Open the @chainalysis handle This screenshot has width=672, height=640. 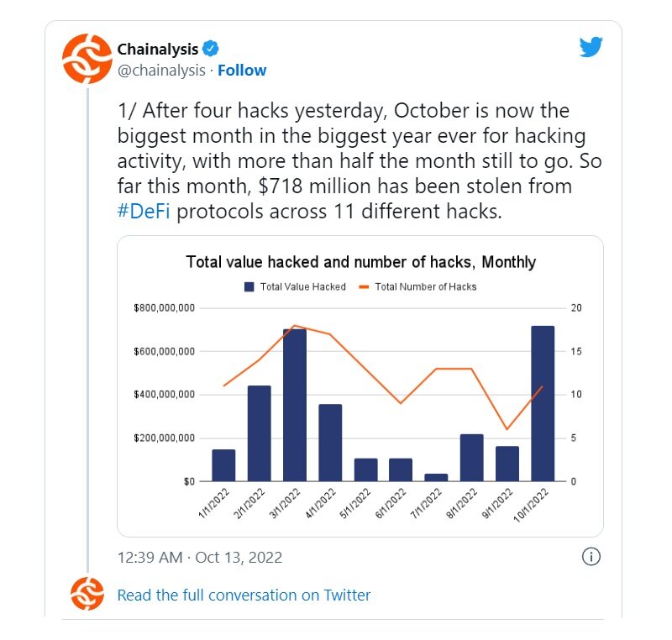click(x=161, y=71)
